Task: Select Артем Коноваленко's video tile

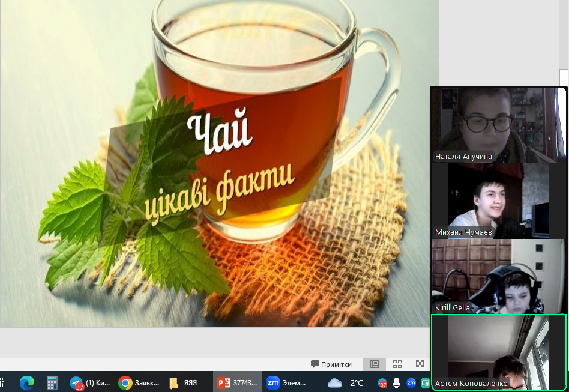Action: [x=499, y=352]
